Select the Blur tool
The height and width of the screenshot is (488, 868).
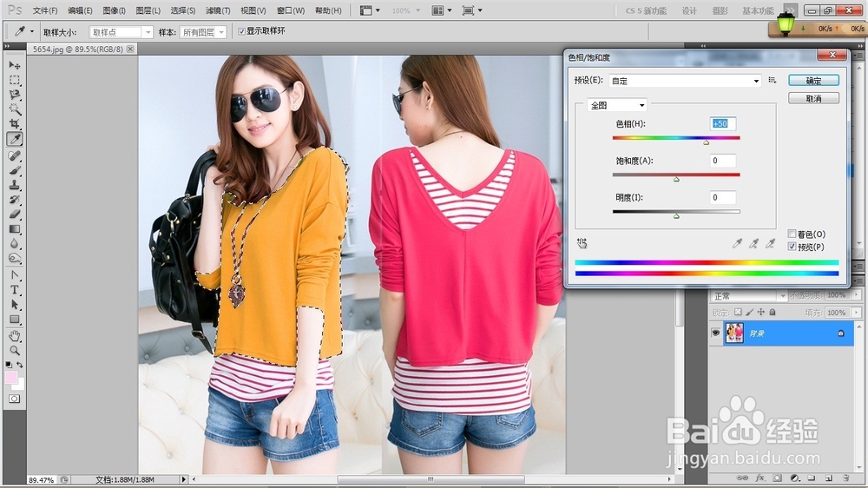(15, 244)
